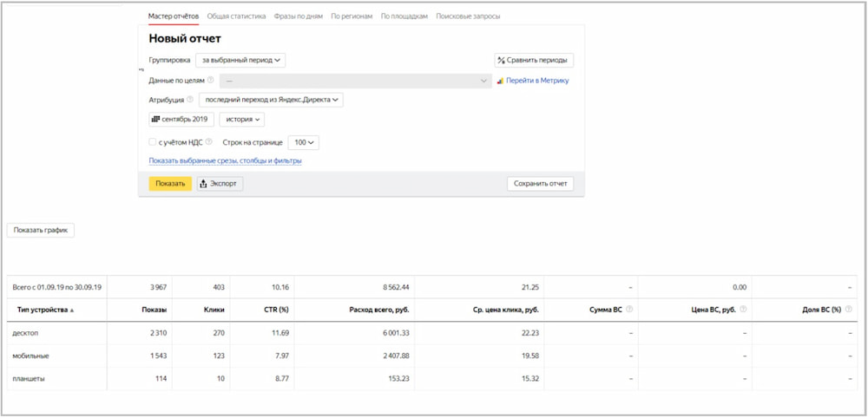
Task: Click the CTR (%) column header
Action: (x=276, y=310)
